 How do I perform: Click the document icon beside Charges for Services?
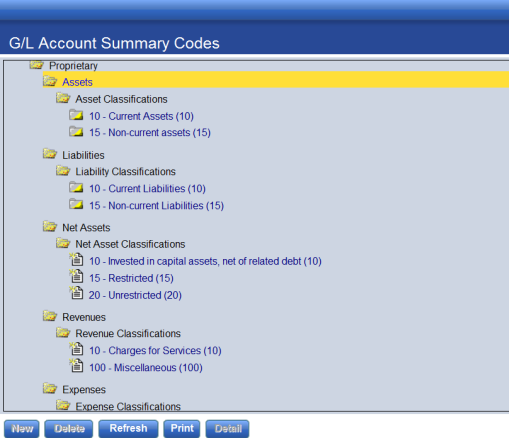(76, 349)
